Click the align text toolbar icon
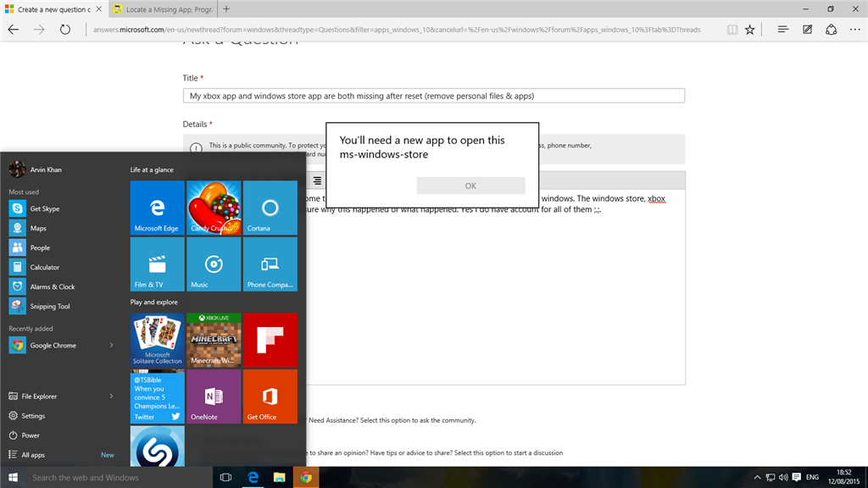This screenshot has height=488, width=868. click(317, 180)
